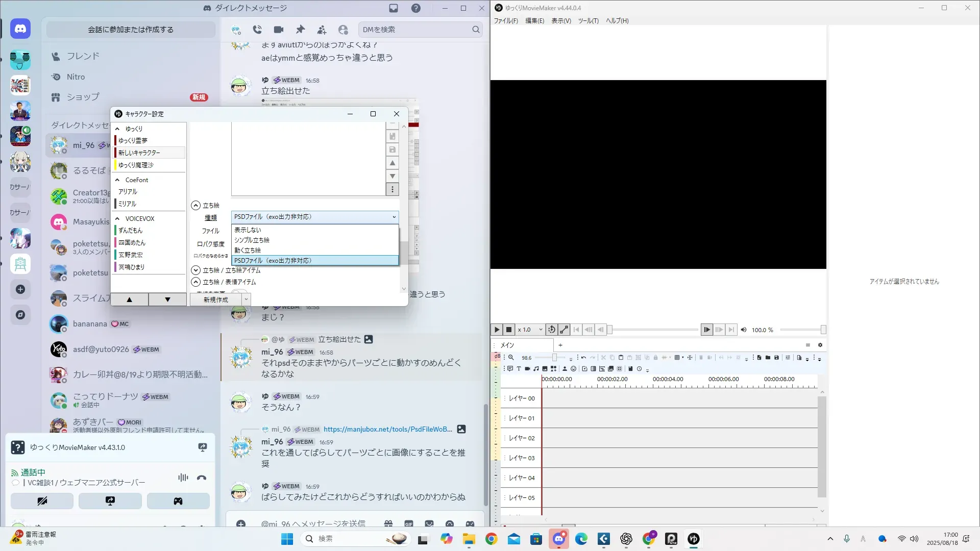This screenshot has height=551, width=980.
Task: Start a voice call in Discord DM
Action: coord(257,30)
